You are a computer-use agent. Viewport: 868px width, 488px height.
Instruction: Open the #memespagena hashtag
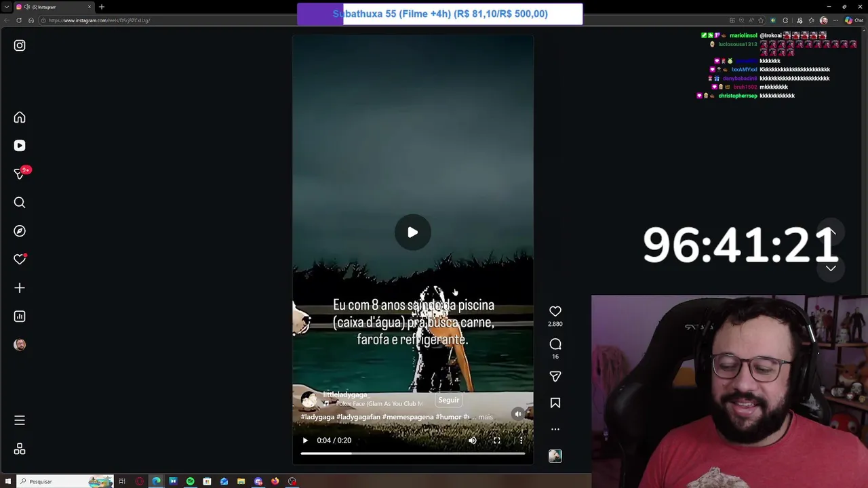point(408,417)
